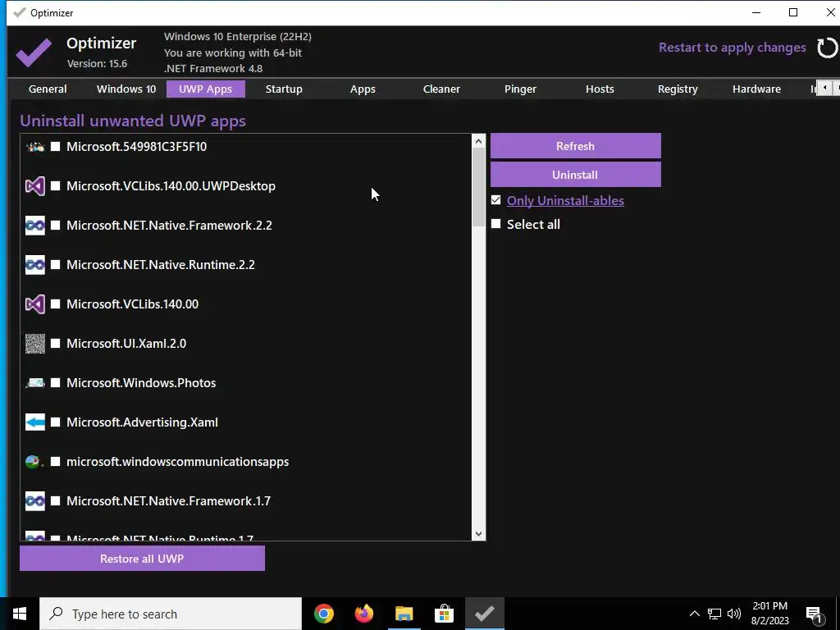Check the Microsoft.NET.Native.Framework.2.2 checkbox
Image resolution: width=840 pixels, height=630 pixels.
pyautogui.click(x=55, y=226)
